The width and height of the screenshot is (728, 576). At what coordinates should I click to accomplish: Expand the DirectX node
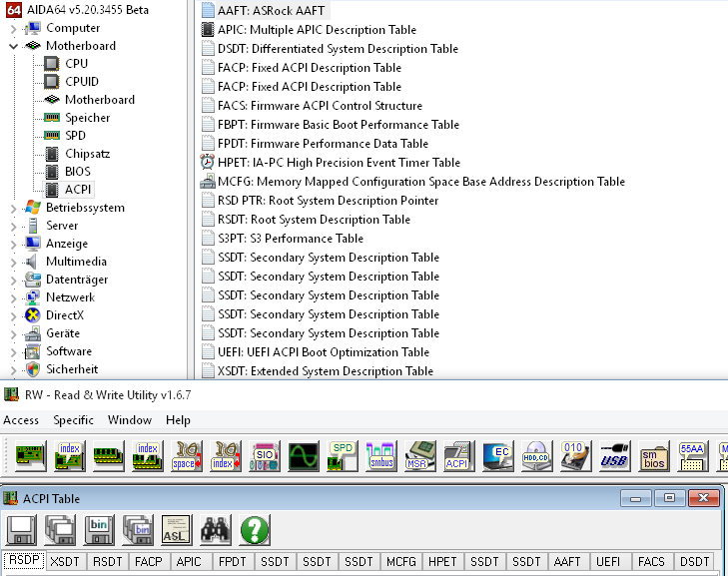[x=13, y=316]
